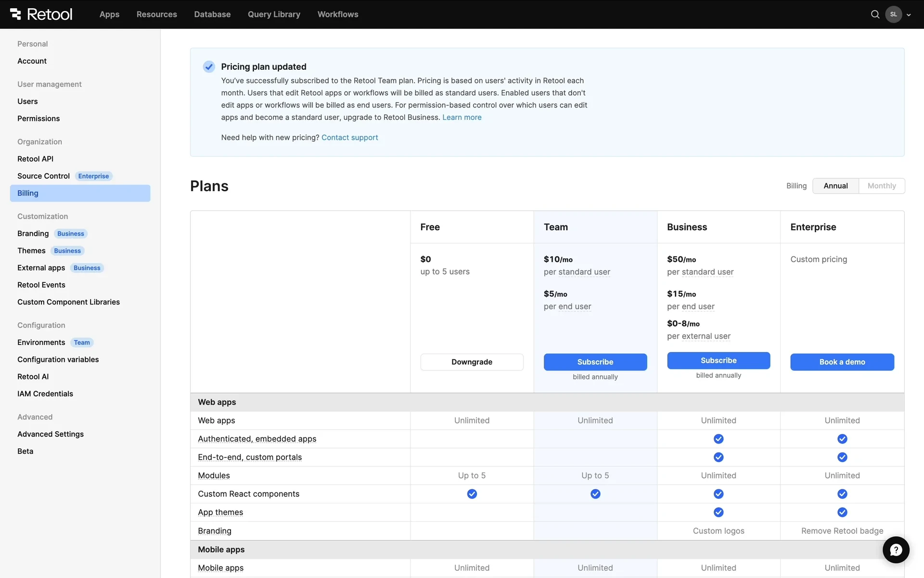Click the Pricing plan updated checkmark icon

click(x=209, y=66)
